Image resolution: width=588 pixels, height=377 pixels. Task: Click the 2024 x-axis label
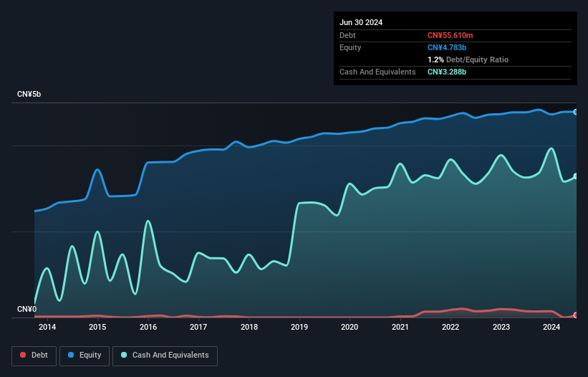[551, 328]
